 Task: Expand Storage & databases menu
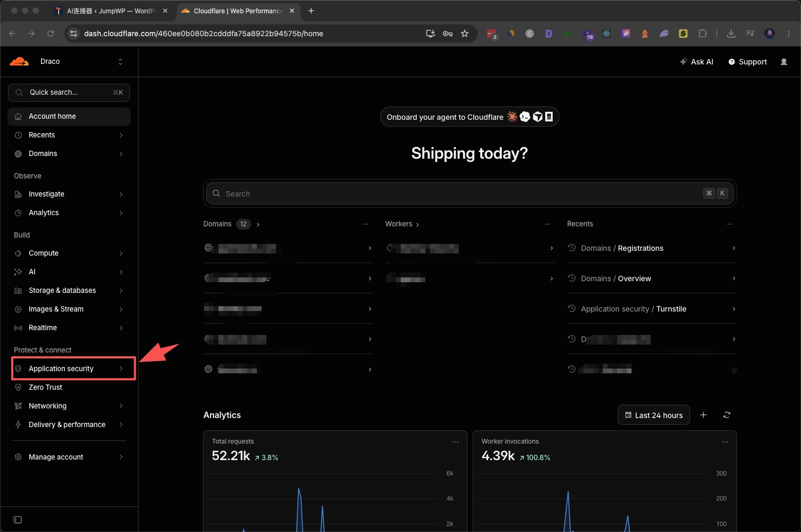(x=69, y=290)
